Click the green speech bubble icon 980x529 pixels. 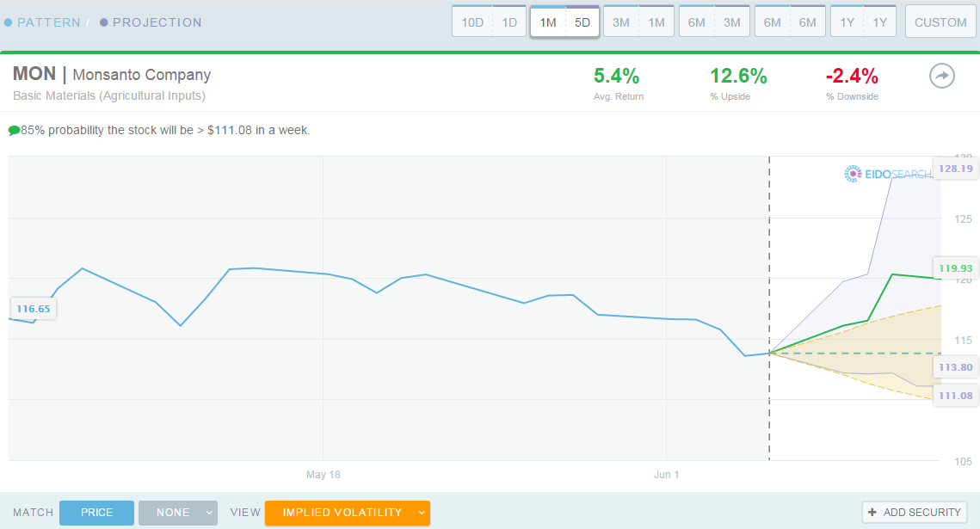tap(14, 131)
